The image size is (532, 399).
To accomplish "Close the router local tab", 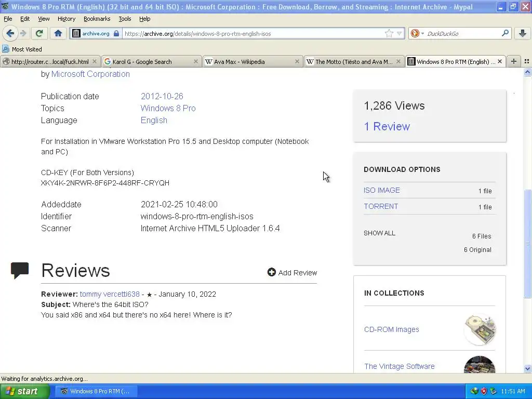I will pos(95,61).
